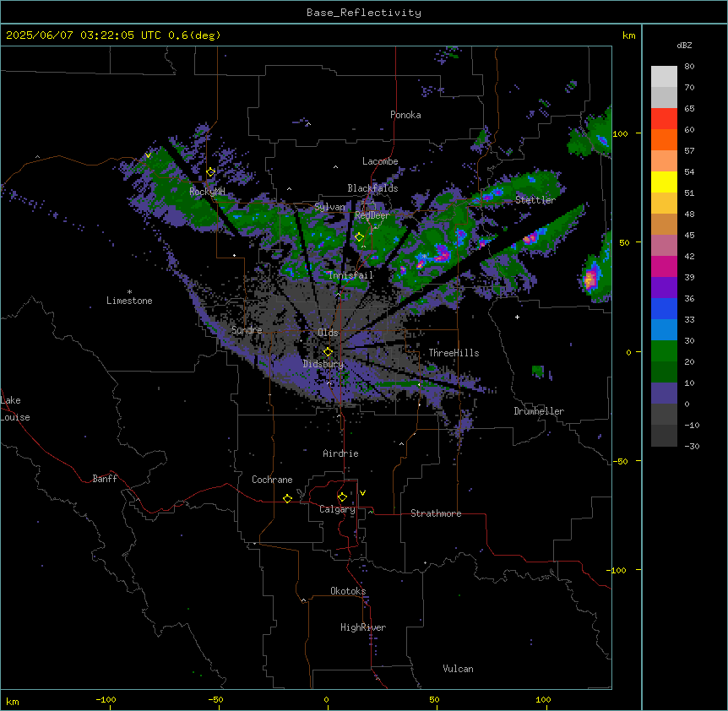
Task: Click the Okotoks label
Action: 348,591
